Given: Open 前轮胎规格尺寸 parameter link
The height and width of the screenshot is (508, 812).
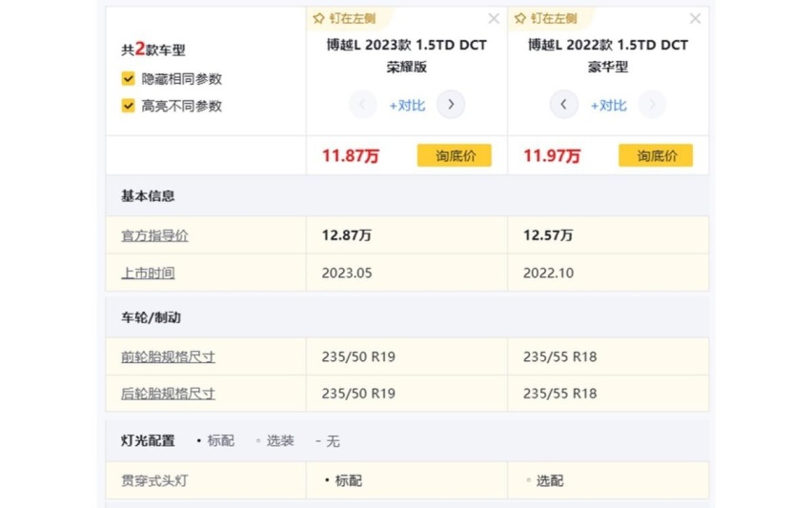Looking at the screenshot, I should point(168,356).
